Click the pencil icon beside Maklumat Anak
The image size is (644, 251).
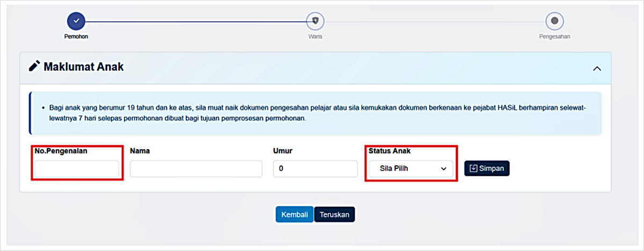34,67
